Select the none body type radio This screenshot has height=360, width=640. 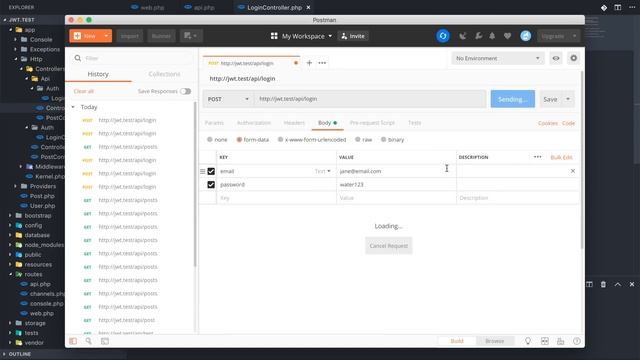point(209,140)
